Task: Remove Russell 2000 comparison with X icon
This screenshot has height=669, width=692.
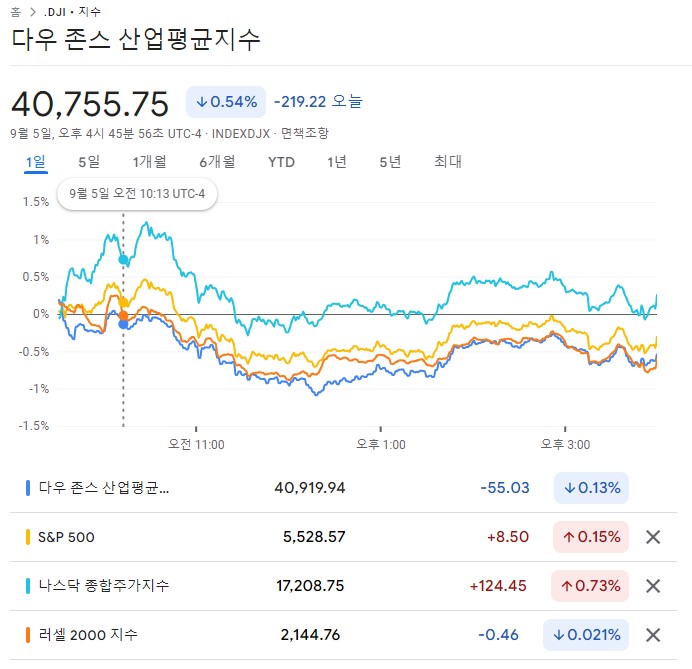Action: coord(653,634)
